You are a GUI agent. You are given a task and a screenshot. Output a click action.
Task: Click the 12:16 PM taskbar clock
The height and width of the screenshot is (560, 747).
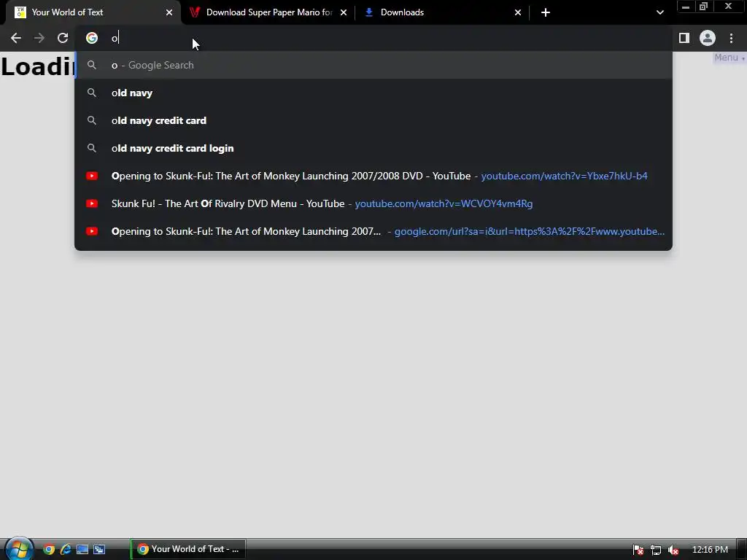pyautogui.click(x=710, y=550)
